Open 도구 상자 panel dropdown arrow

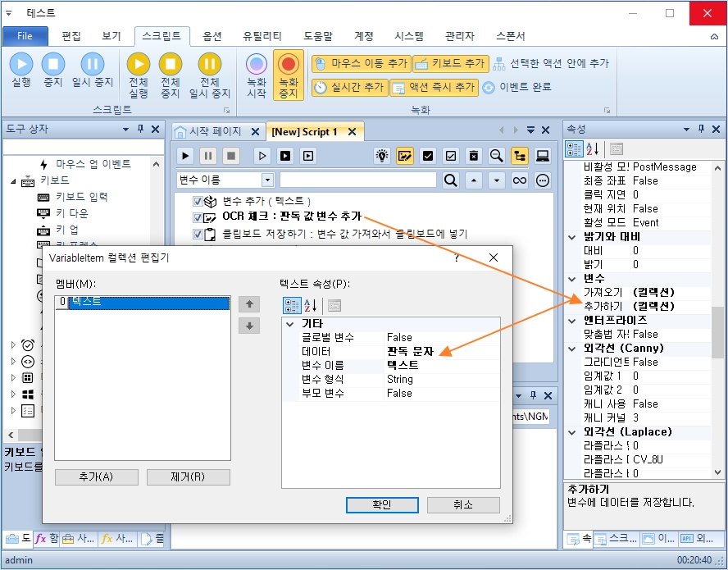coord(125,130)
